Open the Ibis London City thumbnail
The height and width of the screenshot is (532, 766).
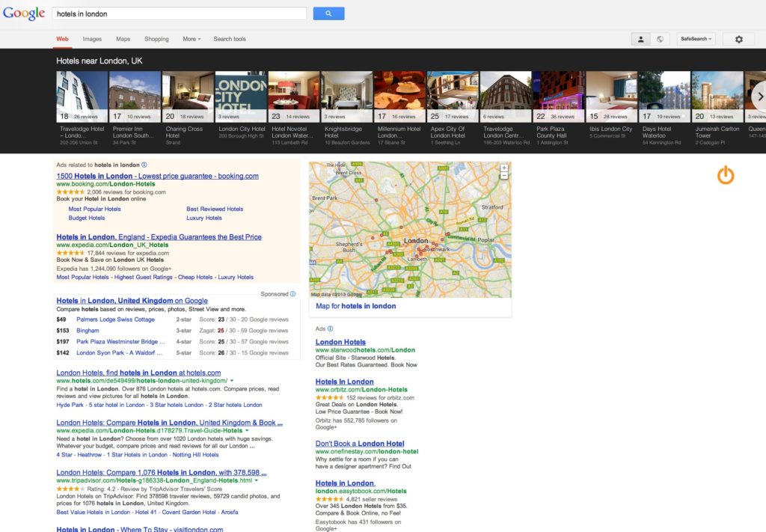(x=612, y=97)
